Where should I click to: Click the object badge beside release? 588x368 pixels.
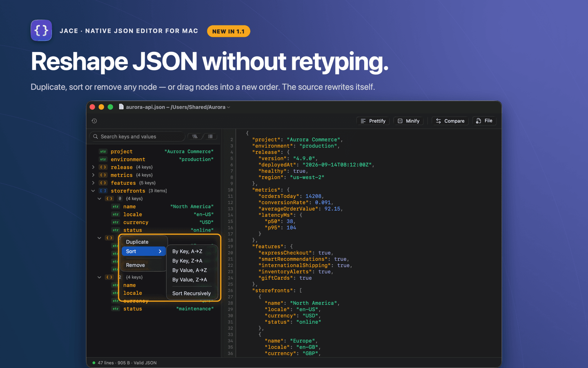tap(103, 167)
